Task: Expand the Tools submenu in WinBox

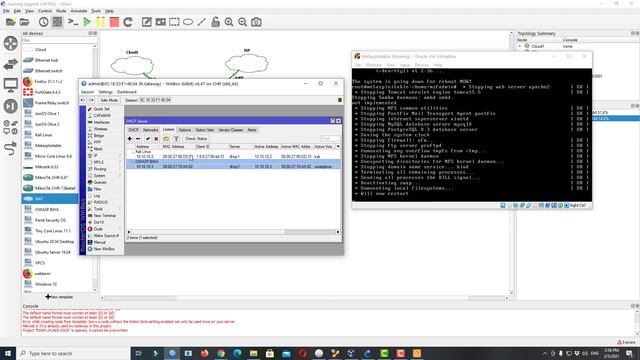Action: coord(104,209)
